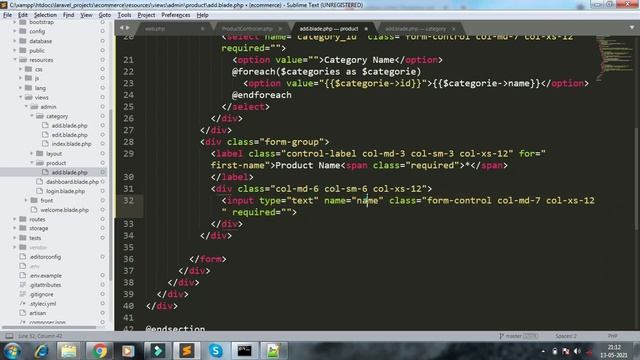Image resolution: width=640 pixels, height=360 pixels.
Task: Click the sidebar horizontal scrollbar
Action: 49,327
